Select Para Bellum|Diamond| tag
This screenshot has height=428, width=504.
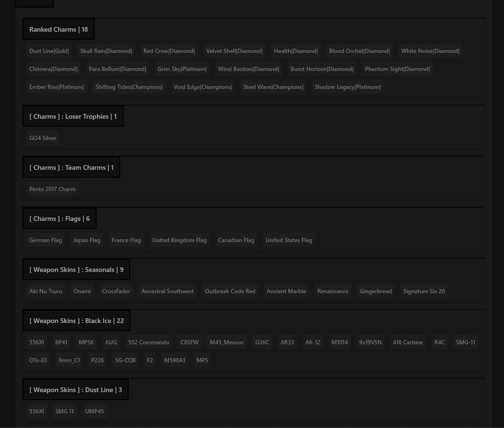point(117,69)
